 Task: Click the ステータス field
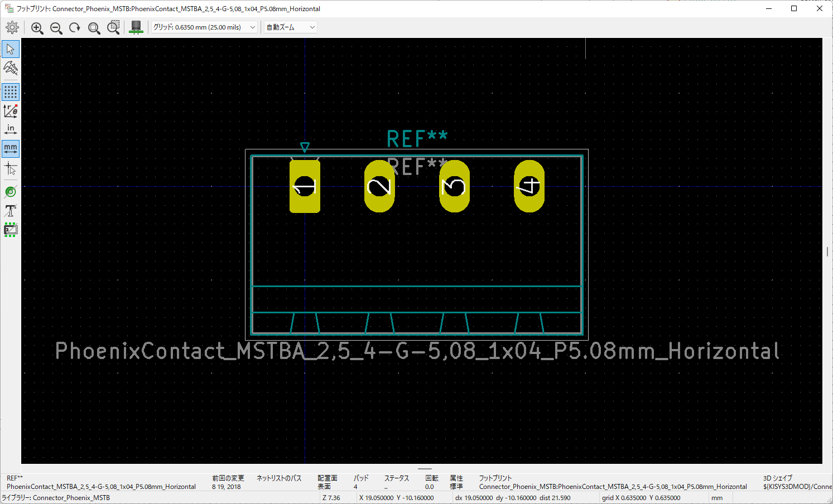[x=397, y=482]
